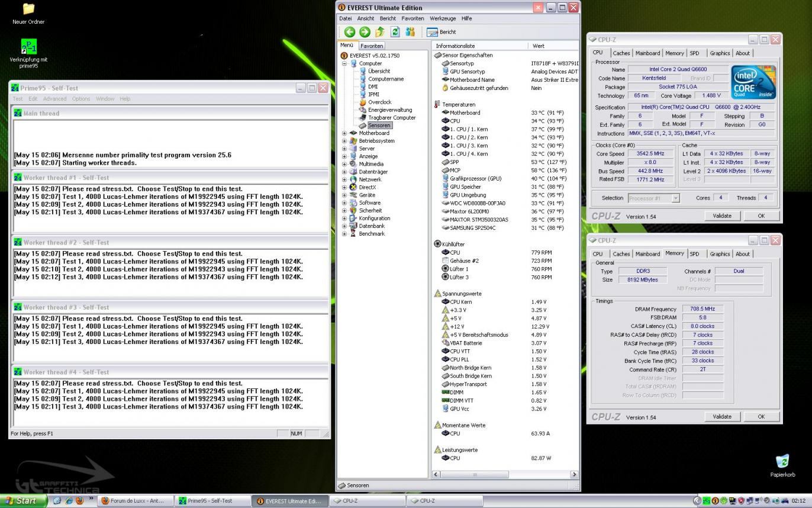Expand the Betriebssystem tree node
This screenshot has width=812, height=508.
point(344,141)
